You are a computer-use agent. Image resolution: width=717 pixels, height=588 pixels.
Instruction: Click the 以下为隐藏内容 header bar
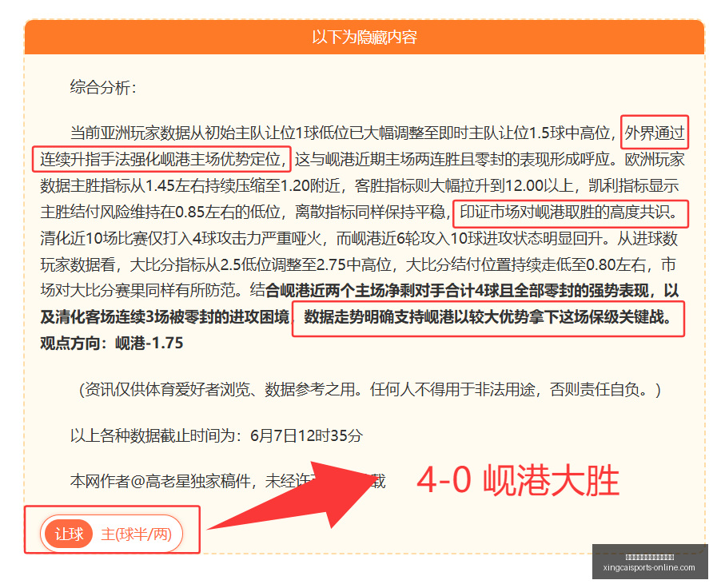coord(364,37)
